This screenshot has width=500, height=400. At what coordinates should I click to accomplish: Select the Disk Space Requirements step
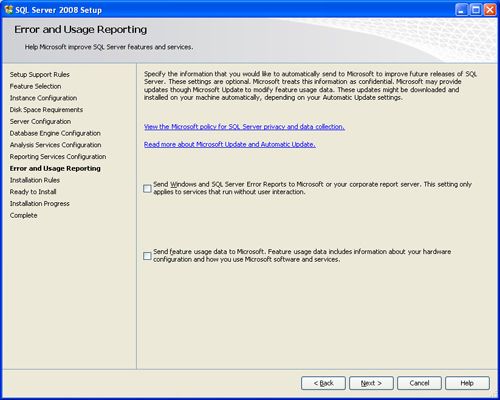tap(46, 110)
